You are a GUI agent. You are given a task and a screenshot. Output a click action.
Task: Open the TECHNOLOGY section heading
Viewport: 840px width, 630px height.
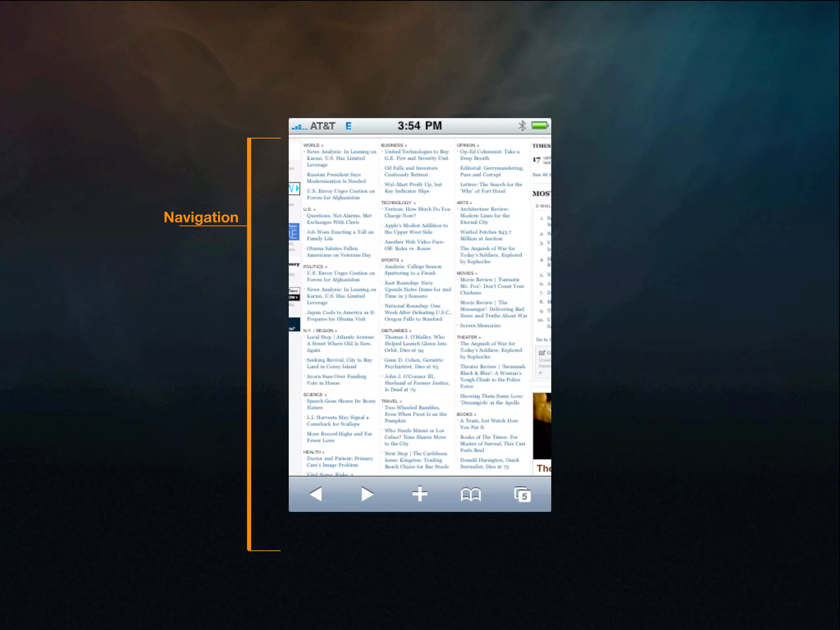coord(397,203)
